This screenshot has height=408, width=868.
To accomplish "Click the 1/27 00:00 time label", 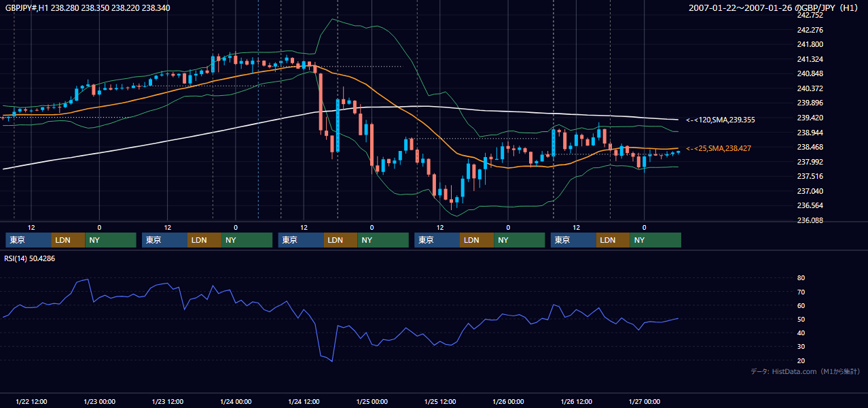I will click(x=644, y=401).
